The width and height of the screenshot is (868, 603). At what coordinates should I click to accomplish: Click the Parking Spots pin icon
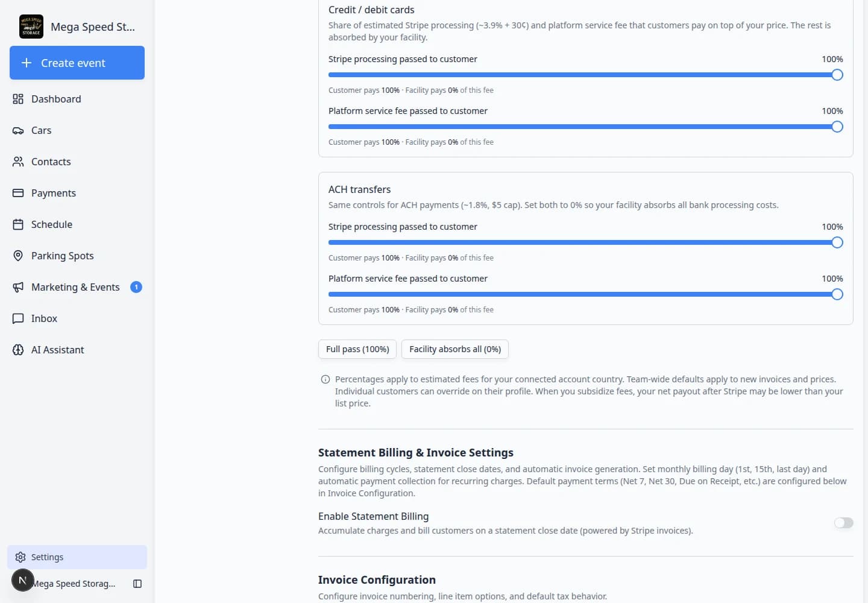coord(18,256)
